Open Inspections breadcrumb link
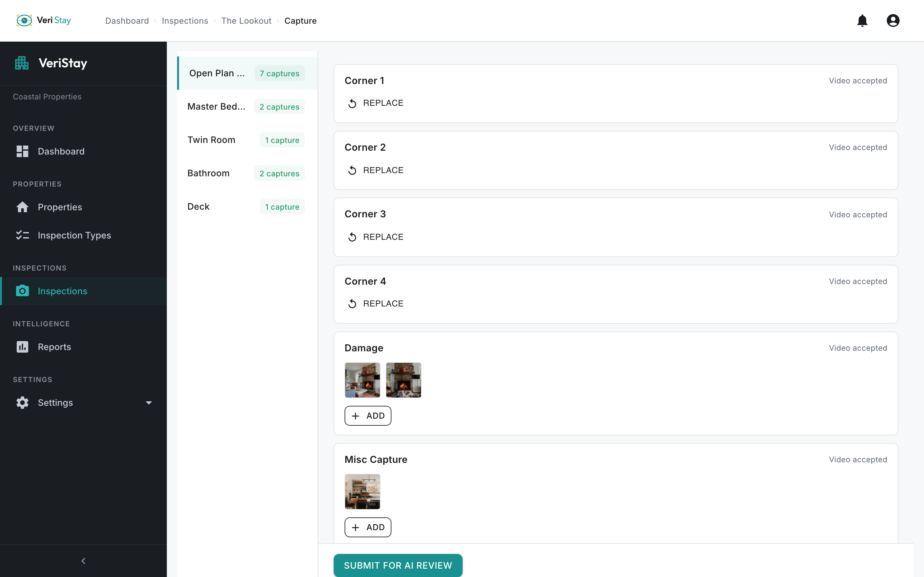 [185, 21]
